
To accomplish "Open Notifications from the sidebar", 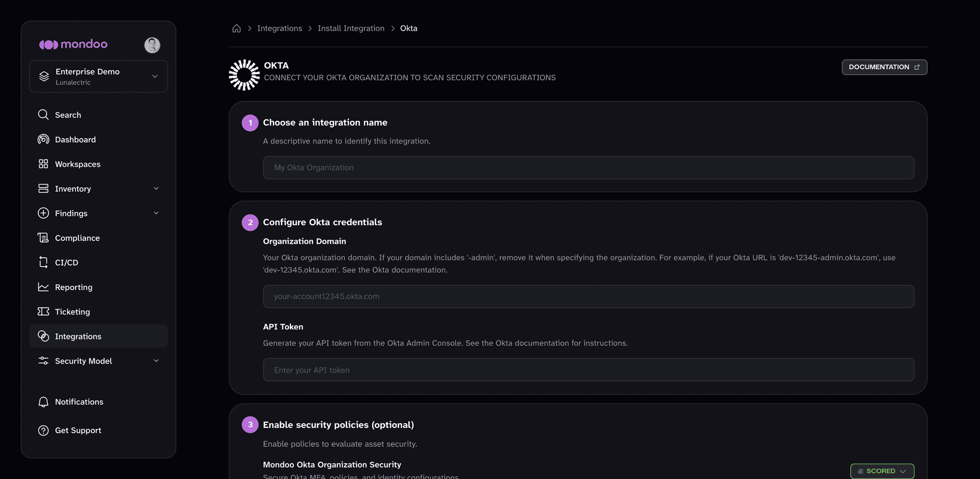I will [99, 402].
